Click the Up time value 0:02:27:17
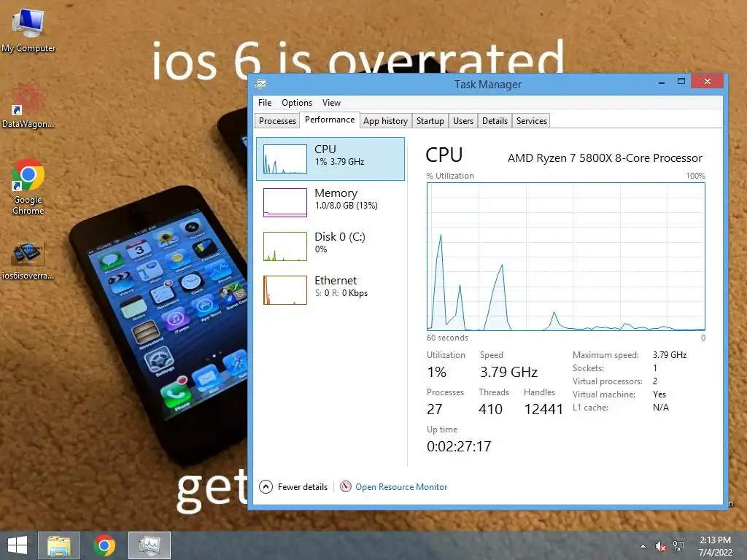This screenshot has height=560, width=747. coord(459,446)
